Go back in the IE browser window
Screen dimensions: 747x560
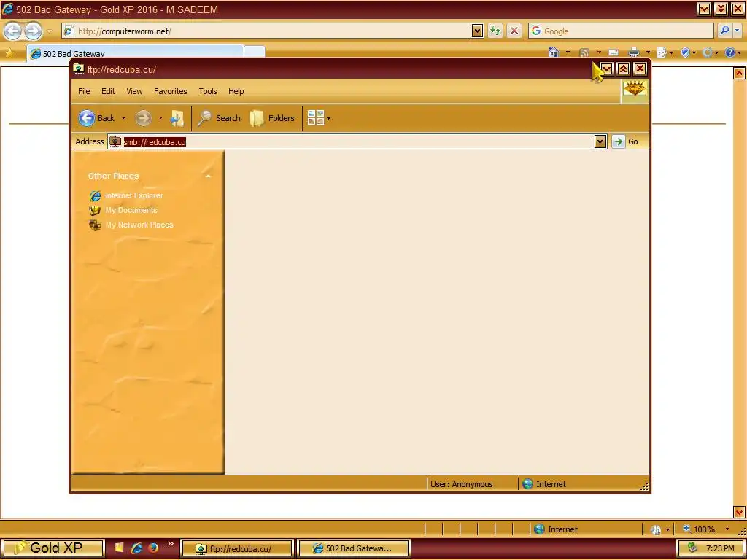pyautogui.click(x=13, y=31)
